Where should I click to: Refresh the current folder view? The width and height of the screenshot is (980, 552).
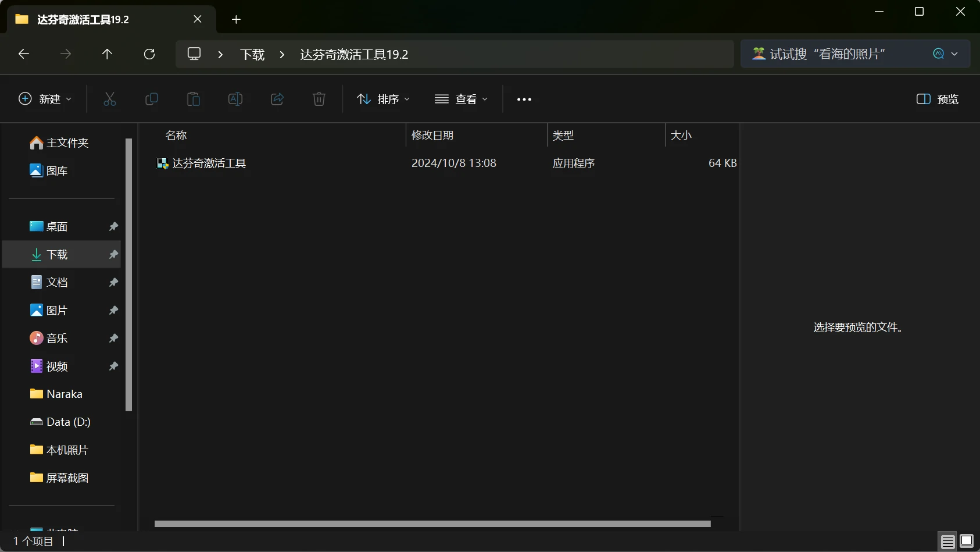149,54
